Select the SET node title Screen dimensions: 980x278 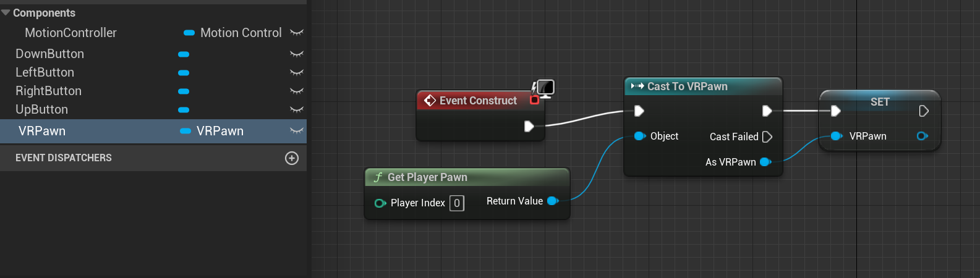click(x=880, y=102)
